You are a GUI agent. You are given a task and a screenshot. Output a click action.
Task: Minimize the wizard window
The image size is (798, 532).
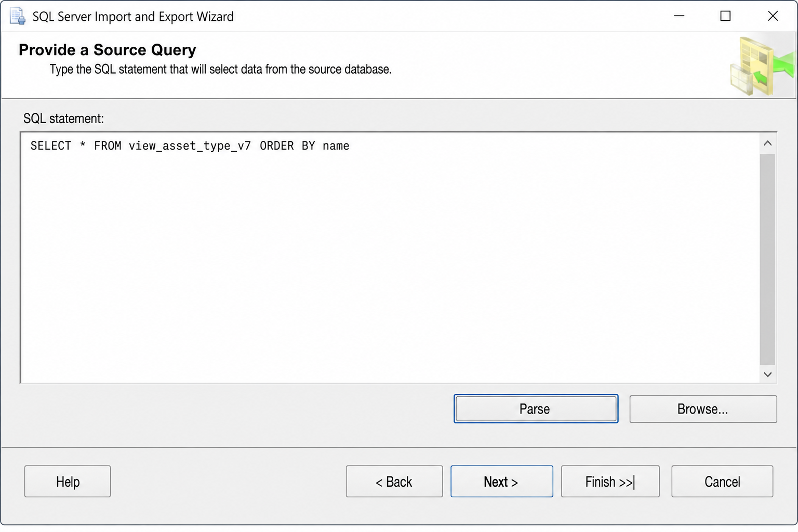pyautogui.click(x=679, y=16)
